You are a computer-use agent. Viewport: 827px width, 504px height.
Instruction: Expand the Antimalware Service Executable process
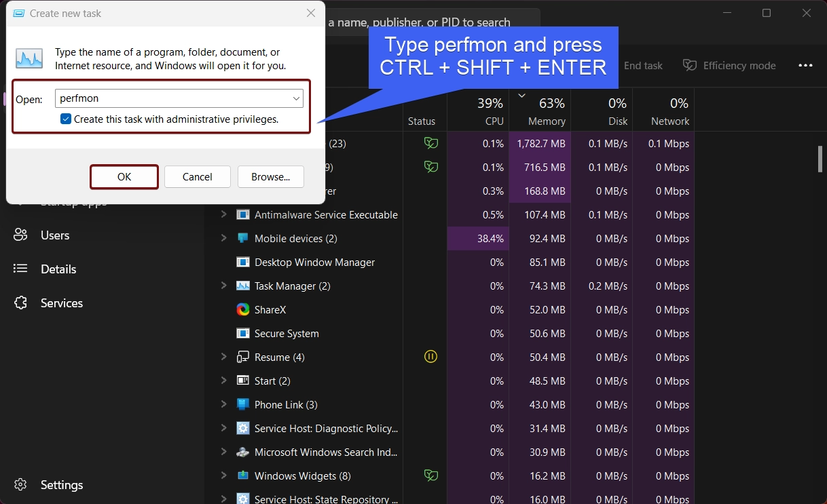[x=223, y=214]
